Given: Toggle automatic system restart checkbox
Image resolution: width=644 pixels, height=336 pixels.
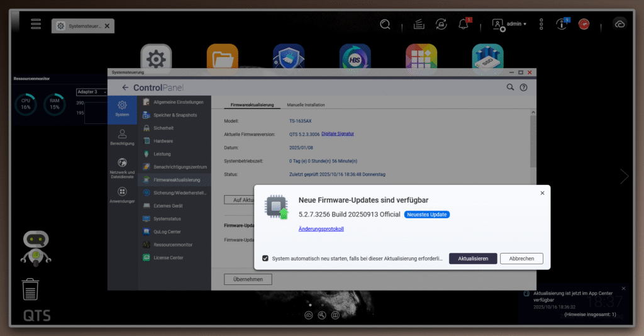Looking at the screenshot, I should (265, 258).
